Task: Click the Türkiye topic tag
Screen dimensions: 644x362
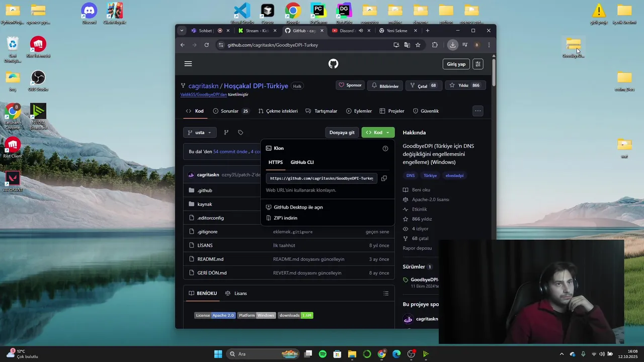Action: pos(430,176)
